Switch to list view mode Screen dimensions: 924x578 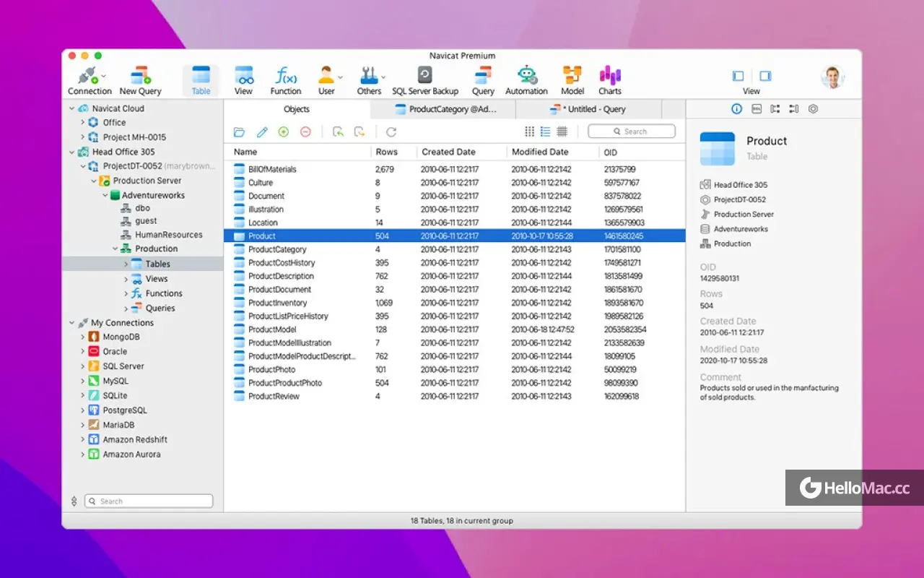546,131
